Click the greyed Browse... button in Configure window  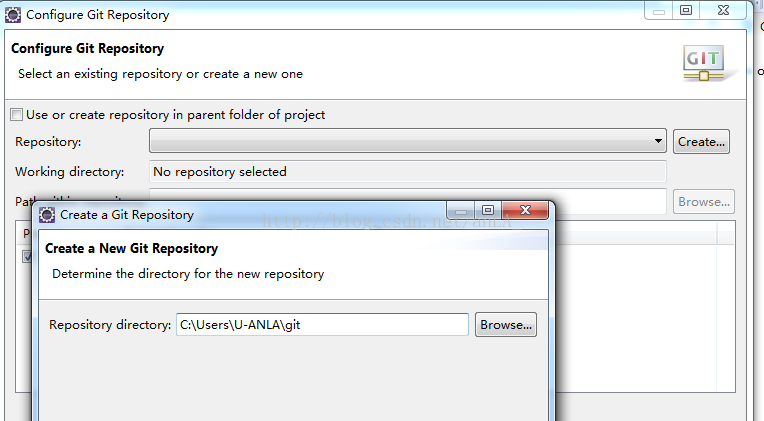(x=704, y=202)
